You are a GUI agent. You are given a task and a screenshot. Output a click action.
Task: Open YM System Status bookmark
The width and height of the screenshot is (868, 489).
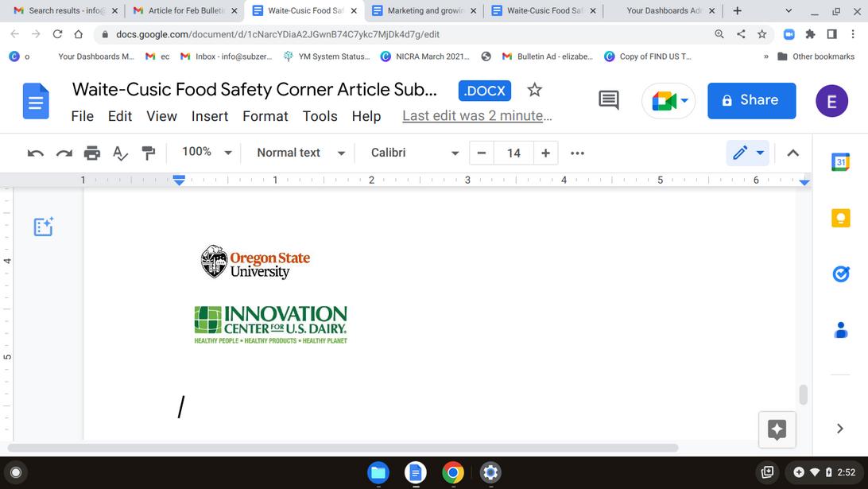[x=326, y=56]
